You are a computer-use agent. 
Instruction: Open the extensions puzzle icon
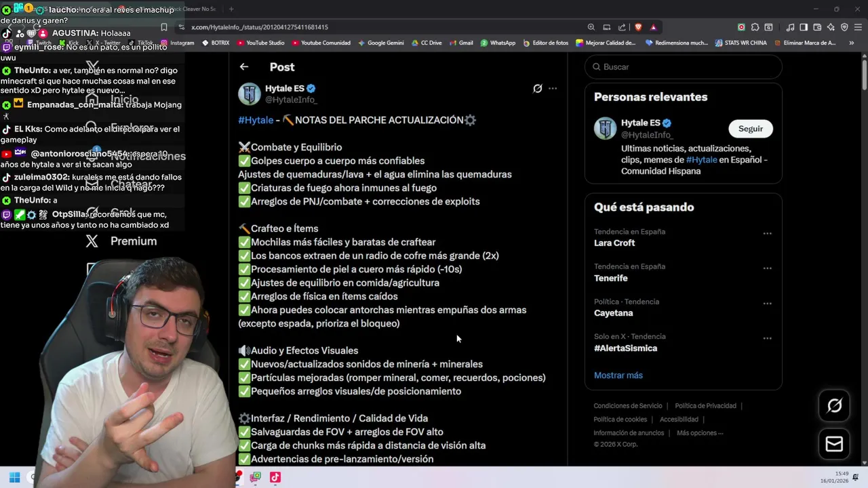(755, 27)
